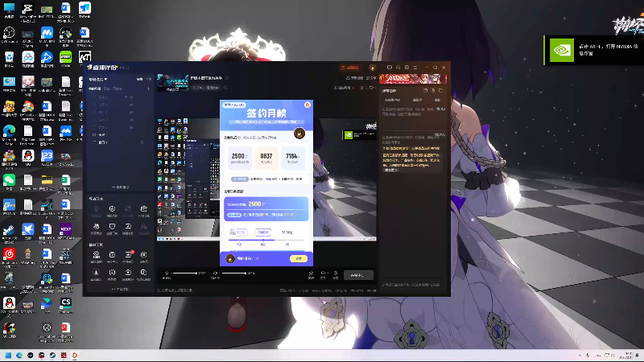The image size is (644, 362).
Task: Toggle the lock icon on last source row
Action: 142,142
